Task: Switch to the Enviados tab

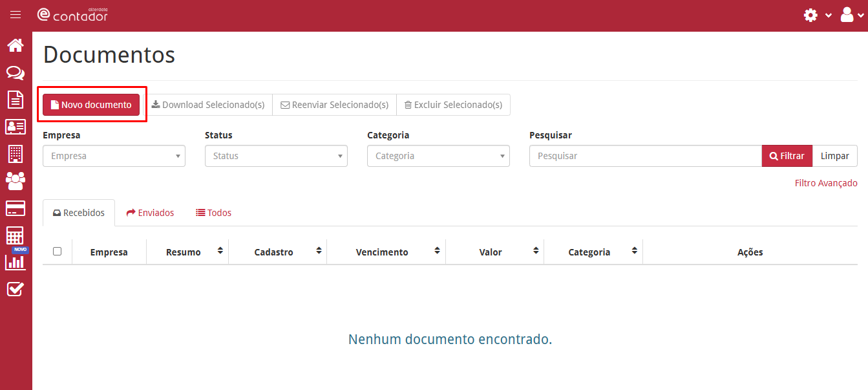Action: tap(150, 213)
